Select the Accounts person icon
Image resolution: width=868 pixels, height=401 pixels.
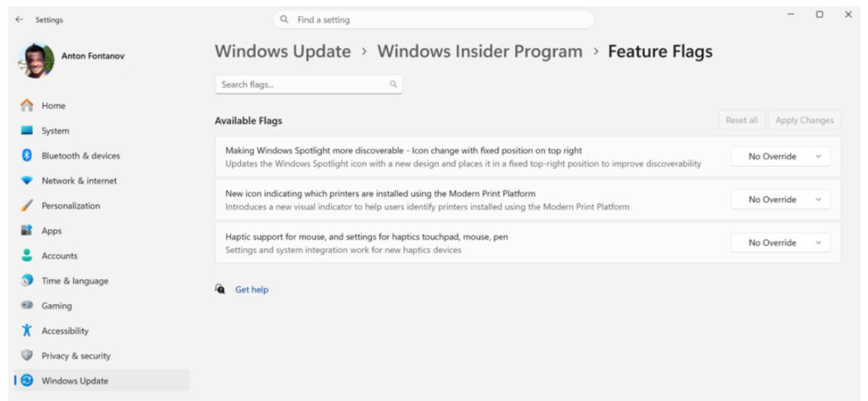pyautogui.click(x=26, y=256)
